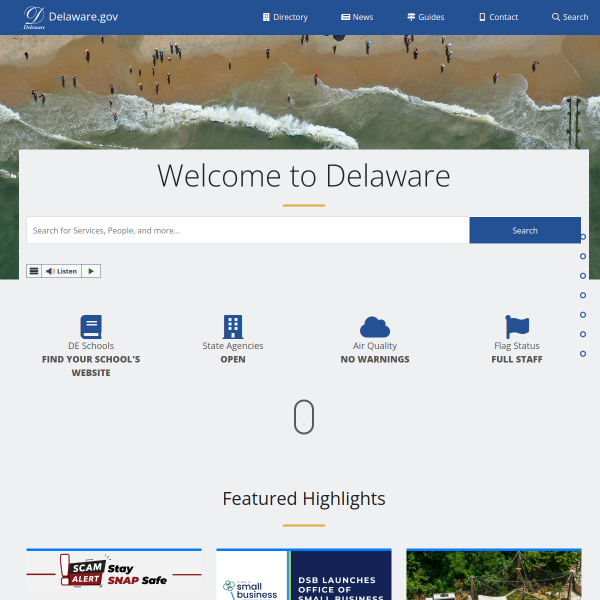
Task: Open the Guides menu item
Action: tap(426, 17)
